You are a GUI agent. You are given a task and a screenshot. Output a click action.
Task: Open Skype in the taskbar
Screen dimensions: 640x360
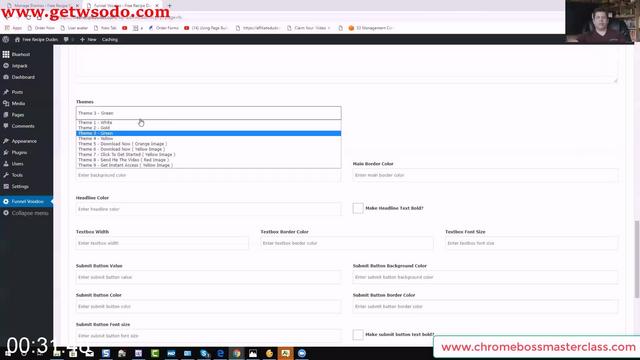click(204, 353)
